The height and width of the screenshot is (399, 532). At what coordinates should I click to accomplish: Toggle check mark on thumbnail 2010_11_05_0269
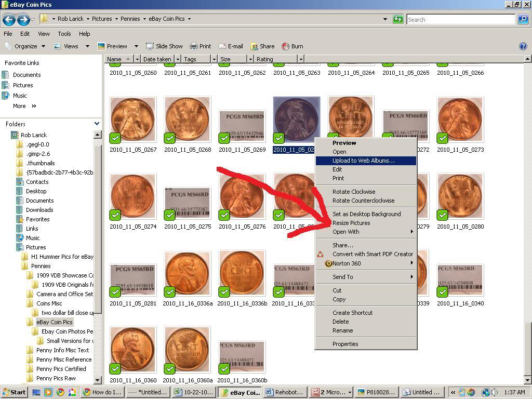click(224, 138)
